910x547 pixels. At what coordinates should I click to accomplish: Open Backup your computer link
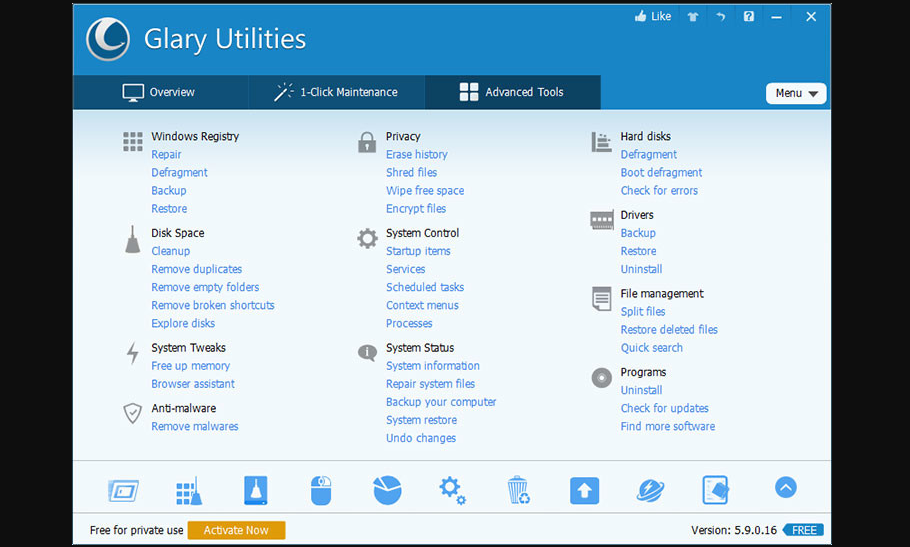pos(441,402)
